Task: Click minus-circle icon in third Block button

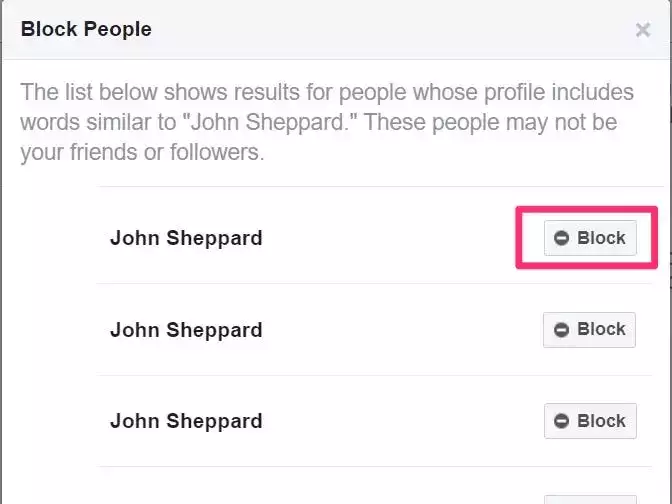Action: tap(562, 421)
